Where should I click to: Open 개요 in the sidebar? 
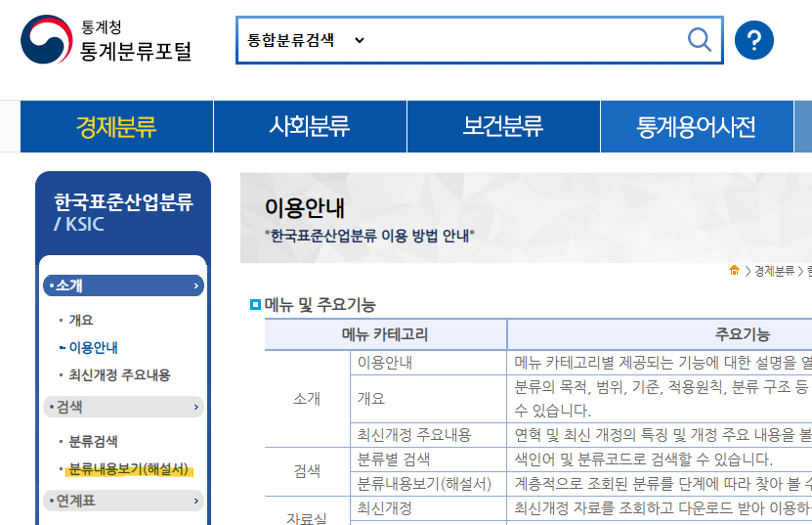click(x=81, y=320)
